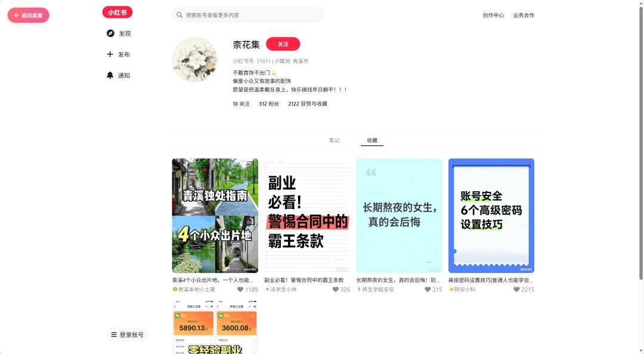Click the 2122 获赞与收藏 stat
644x354 pixels.
pyautogui.click(x=308, y=104)
